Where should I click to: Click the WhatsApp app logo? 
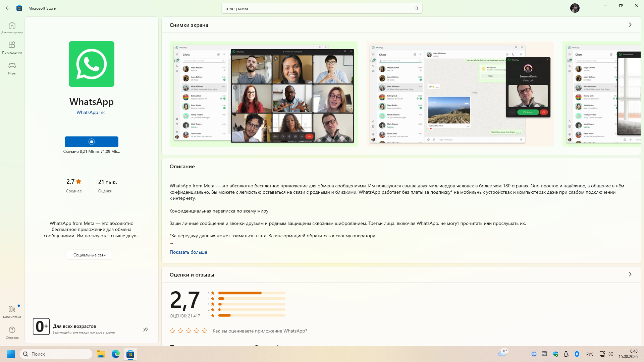pyautogui.click(x=92, y=64)
